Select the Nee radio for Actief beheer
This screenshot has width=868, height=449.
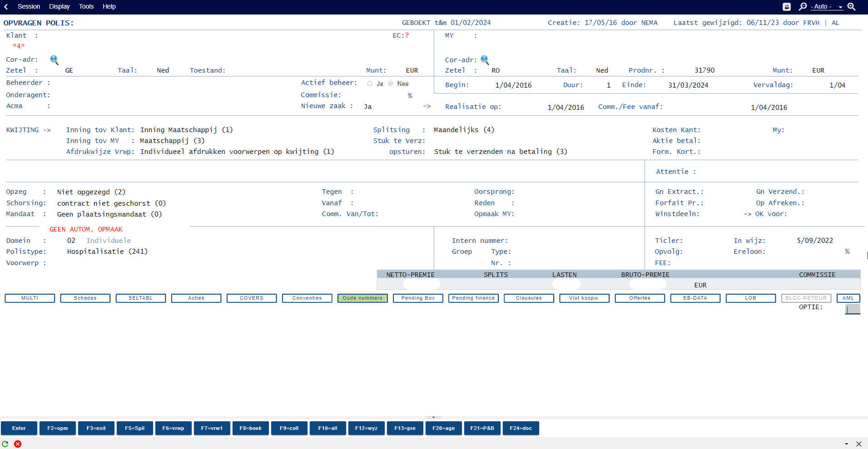click(391, 84)
